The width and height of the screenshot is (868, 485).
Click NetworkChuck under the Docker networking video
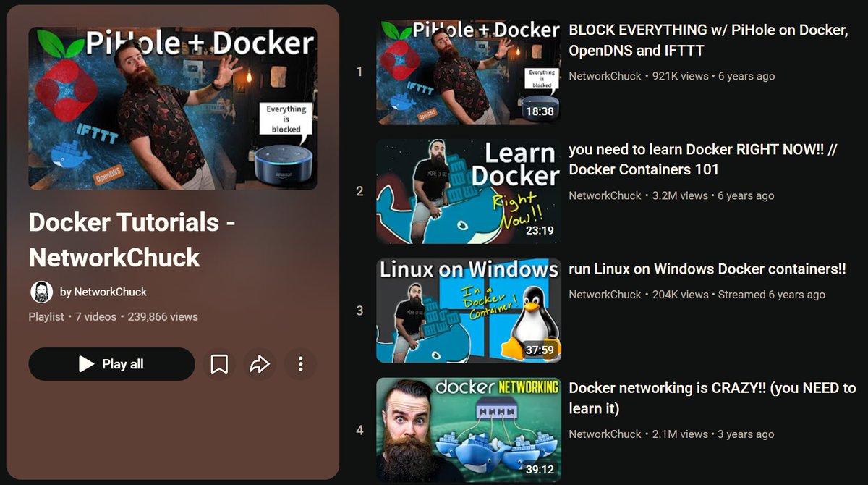pyautogui.click(x=605, y=434)
